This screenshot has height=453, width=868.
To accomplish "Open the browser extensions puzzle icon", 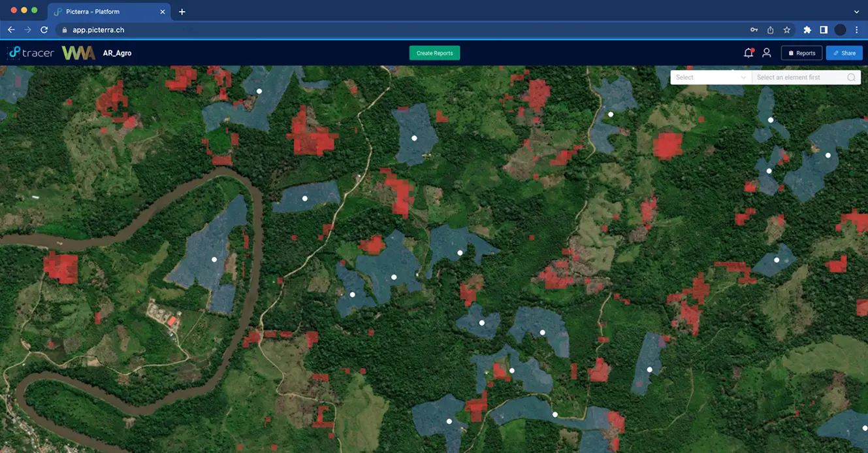I will click(x=807, y=30).
